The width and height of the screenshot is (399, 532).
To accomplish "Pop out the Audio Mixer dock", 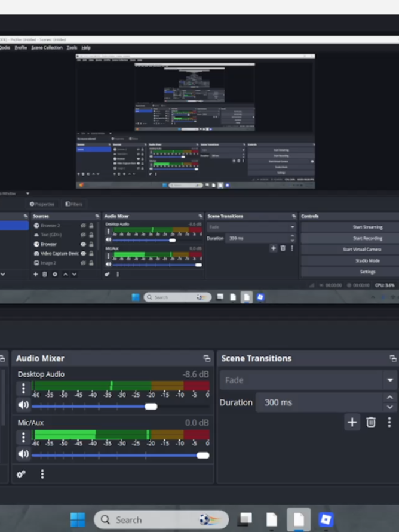I will coord(207,358).
